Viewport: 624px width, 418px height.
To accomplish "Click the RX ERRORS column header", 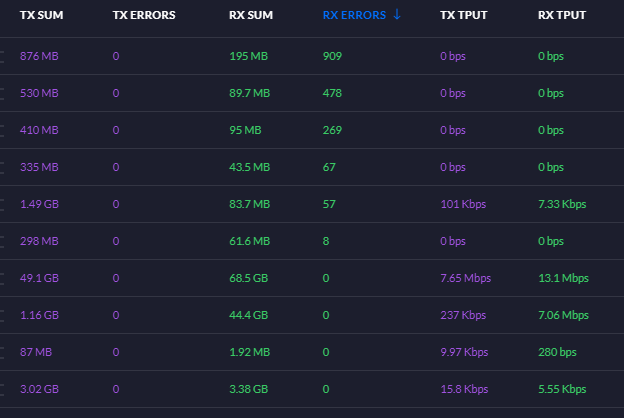I will click(354, 15).
